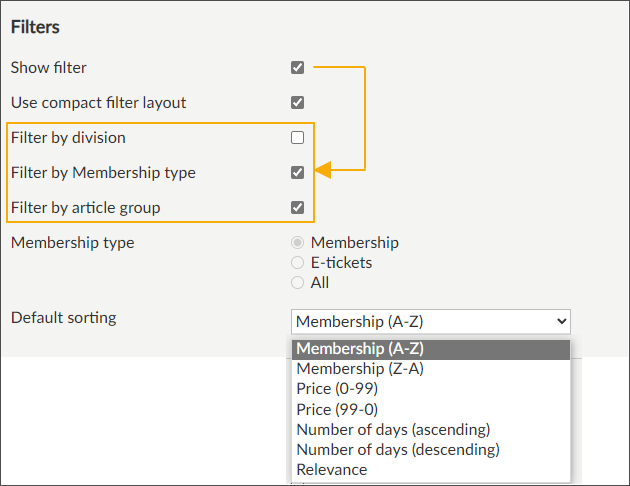The height and width of the screenshot is (486, 630).
Task: Disable Use compact filter layout checkbox
Action: tap(297, 102)
